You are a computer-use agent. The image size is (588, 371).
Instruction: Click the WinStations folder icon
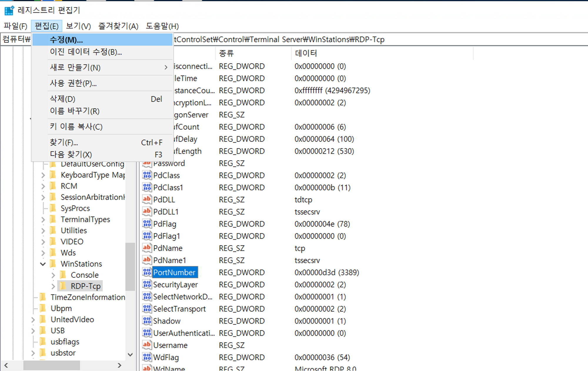53,264
